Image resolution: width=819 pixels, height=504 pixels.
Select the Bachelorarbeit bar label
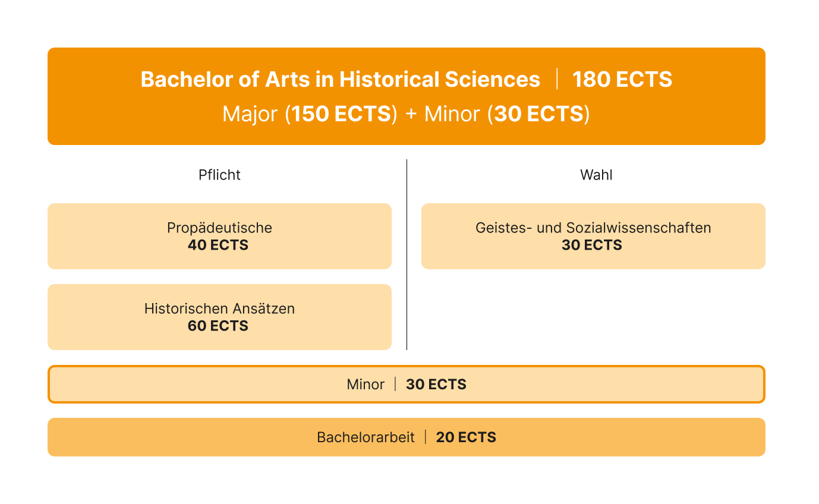tap(366, 437)
